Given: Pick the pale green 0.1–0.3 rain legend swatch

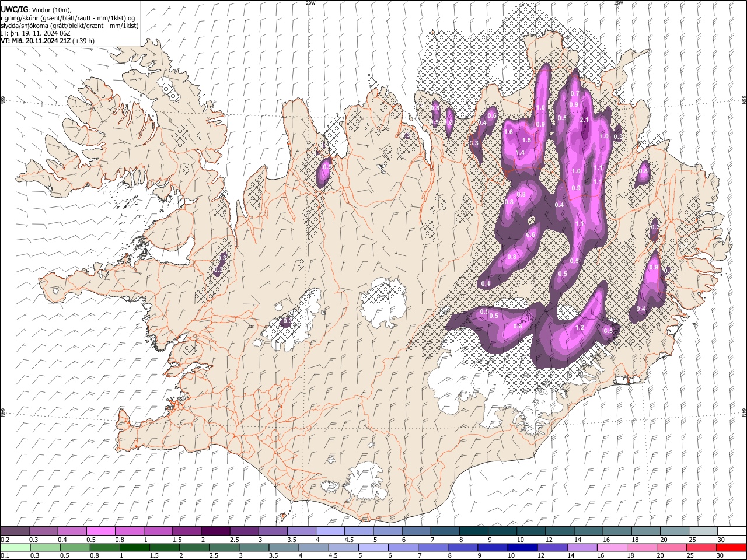Looking at the screenshot, I should [15, 547].
